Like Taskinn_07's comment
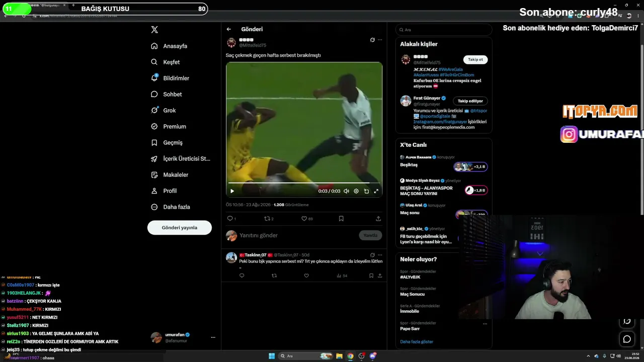Image resolution: width=644 pixels, height=362 pixels. click(x=306, y=276)
